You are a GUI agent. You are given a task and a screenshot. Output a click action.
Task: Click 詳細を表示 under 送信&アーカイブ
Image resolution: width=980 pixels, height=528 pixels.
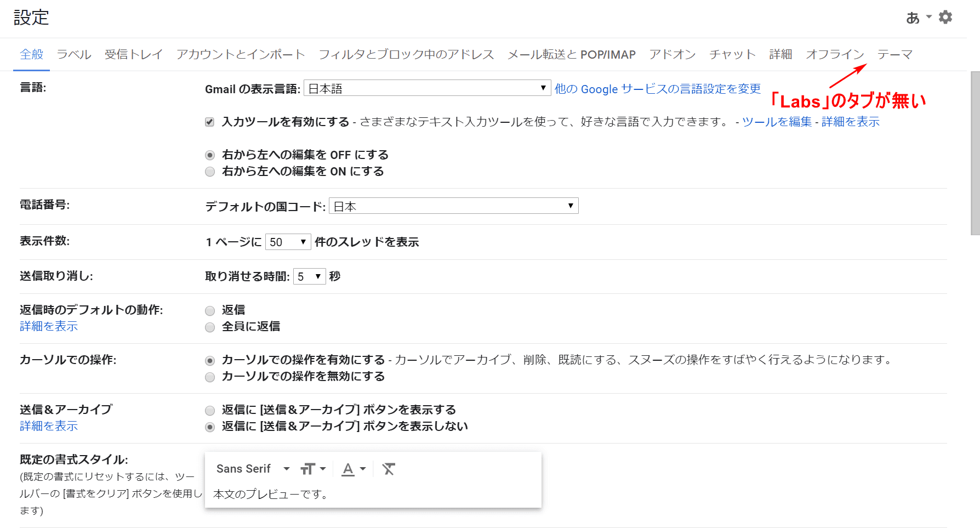(x=49, y=426)
